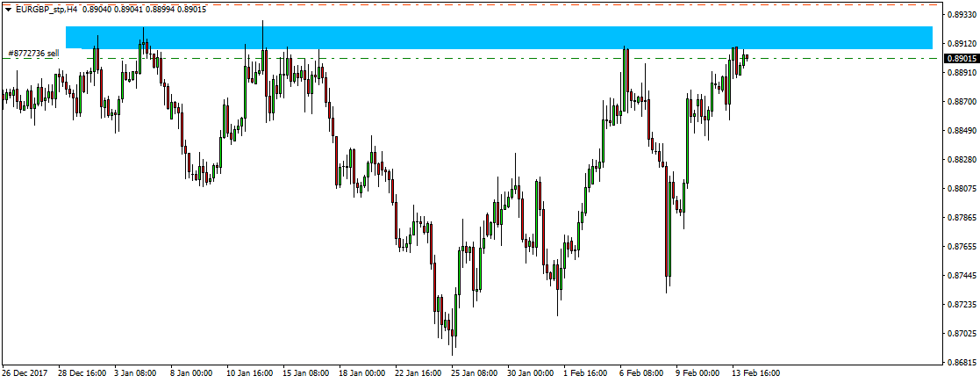
Task: Click the 0.88700 price scale label
Action: pos(961,101)
